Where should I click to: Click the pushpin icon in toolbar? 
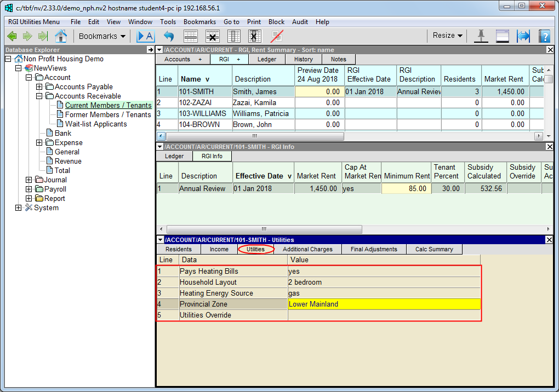[481, 36]
